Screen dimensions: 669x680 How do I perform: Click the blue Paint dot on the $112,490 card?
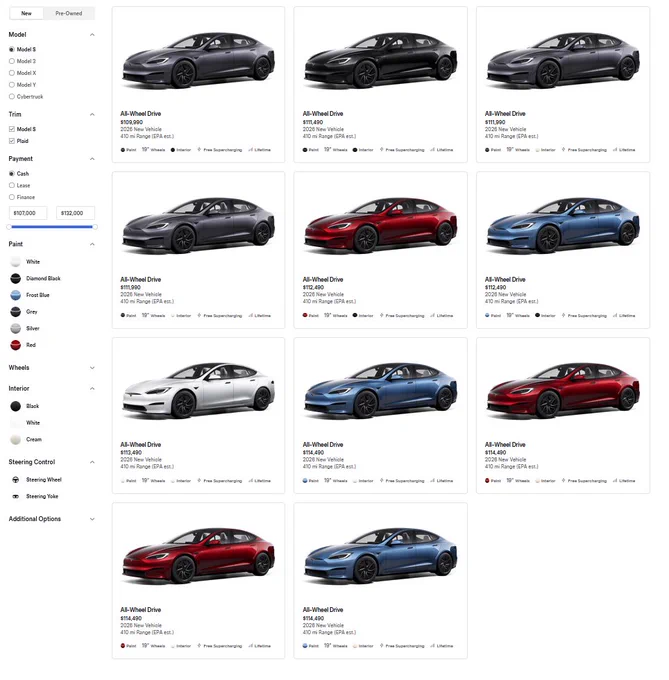(x=487, y=315)
